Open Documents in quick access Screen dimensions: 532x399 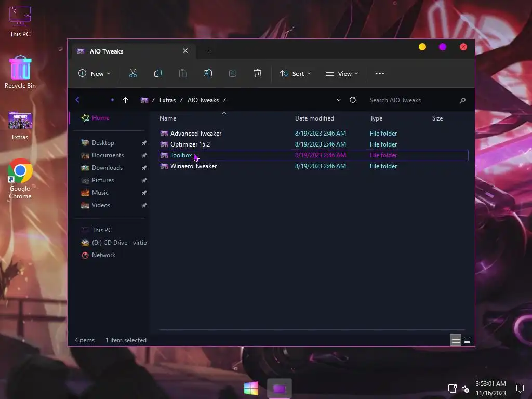[x=108, y=155]
